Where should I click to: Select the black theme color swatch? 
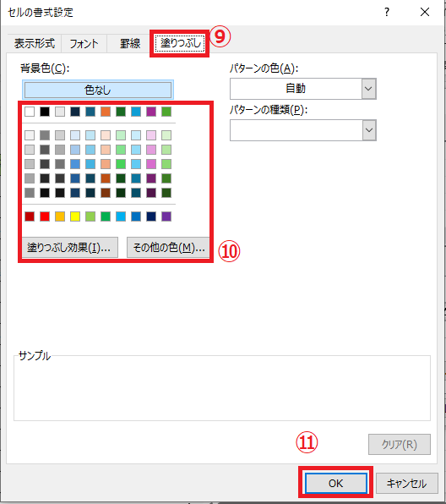click(x=45, y=112)
